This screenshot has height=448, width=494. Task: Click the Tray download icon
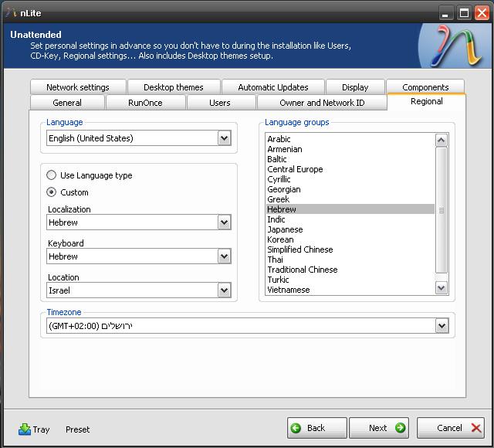pos(25,429)
